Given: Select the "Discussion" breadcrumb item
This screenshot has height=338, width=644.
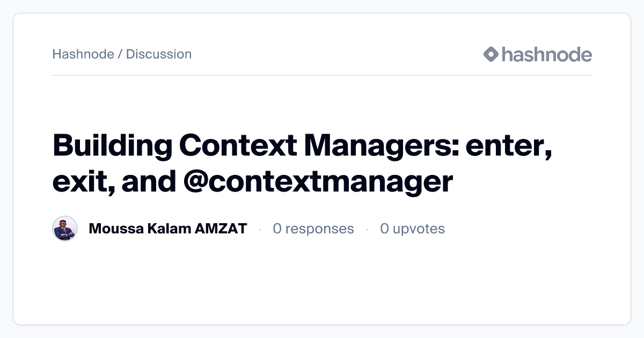Looking at the screenshot, I should click(159, 54).
